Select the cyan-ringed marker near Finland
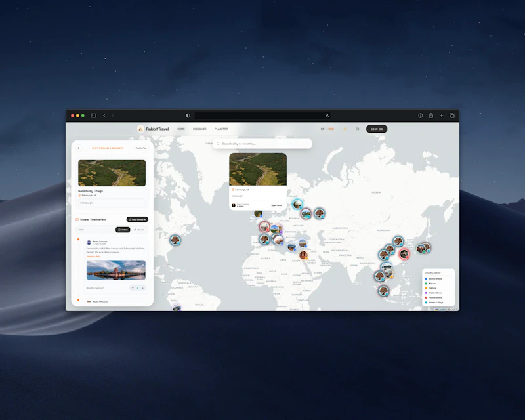 (x=297, y=204)
